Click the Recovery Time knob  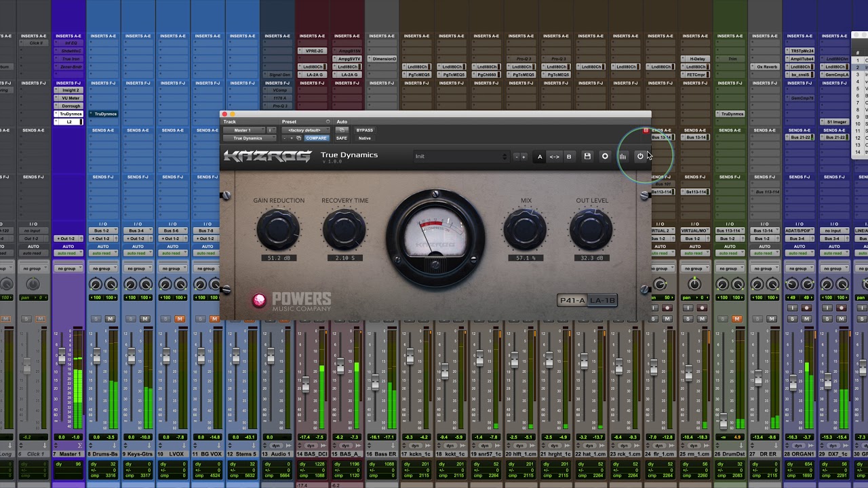click(344, 230)
